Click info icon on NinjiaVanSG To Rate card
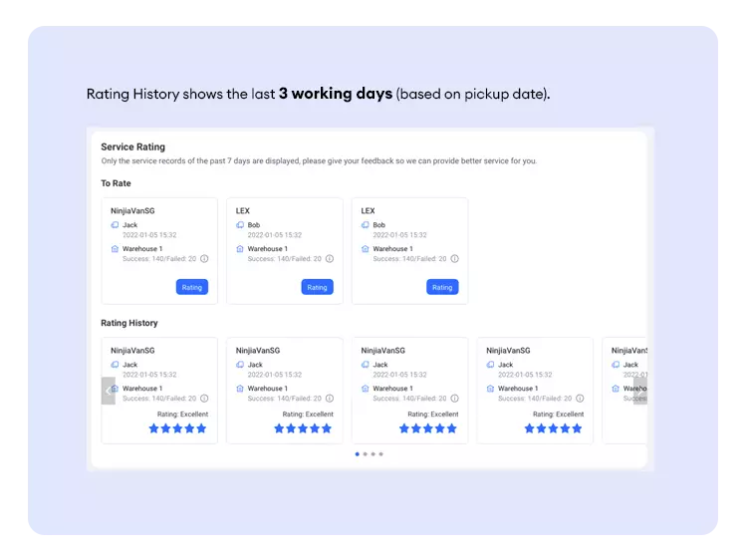This screenshot has height=560, width=747. click(x=204, y=259)
